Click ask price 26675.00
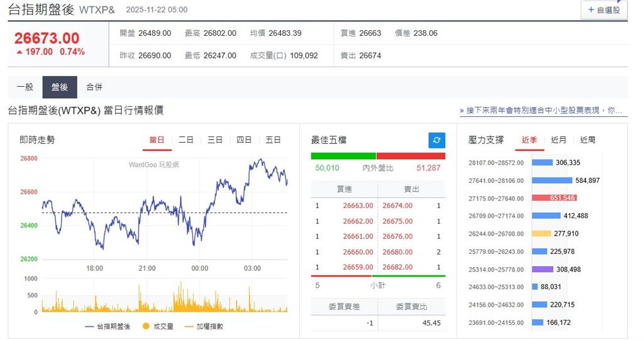The image size is (644, 340). (397, 221)
